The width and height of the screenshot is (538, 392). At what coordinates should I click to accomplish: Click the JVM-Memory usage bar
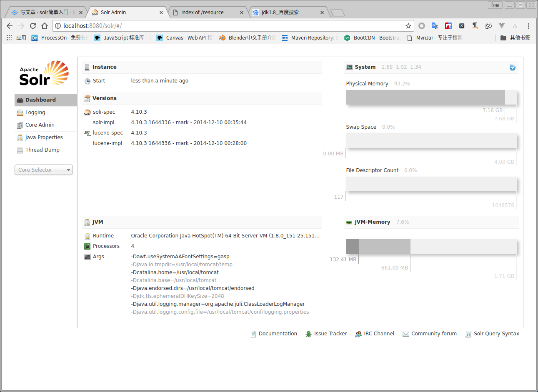point(431,247)
